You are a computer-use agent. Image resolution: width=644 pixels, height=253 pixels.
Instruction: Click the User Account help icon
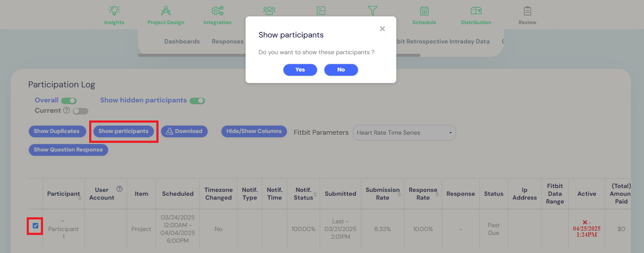[120, 189]
